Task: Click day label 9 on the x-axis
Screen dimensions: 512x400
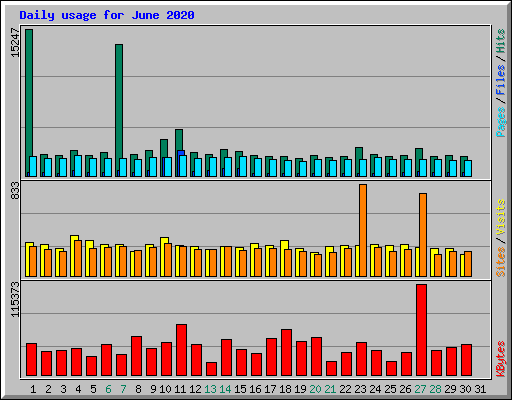Action: [153, 389]
